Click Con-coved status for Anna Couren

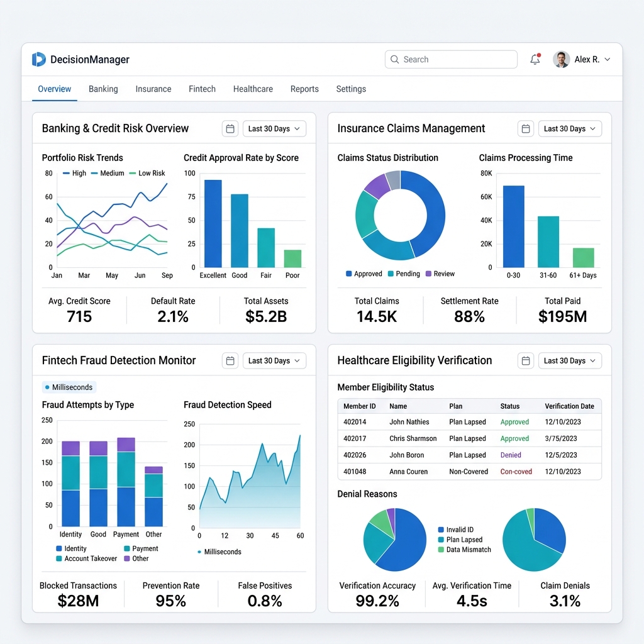[x=516, y=472]
